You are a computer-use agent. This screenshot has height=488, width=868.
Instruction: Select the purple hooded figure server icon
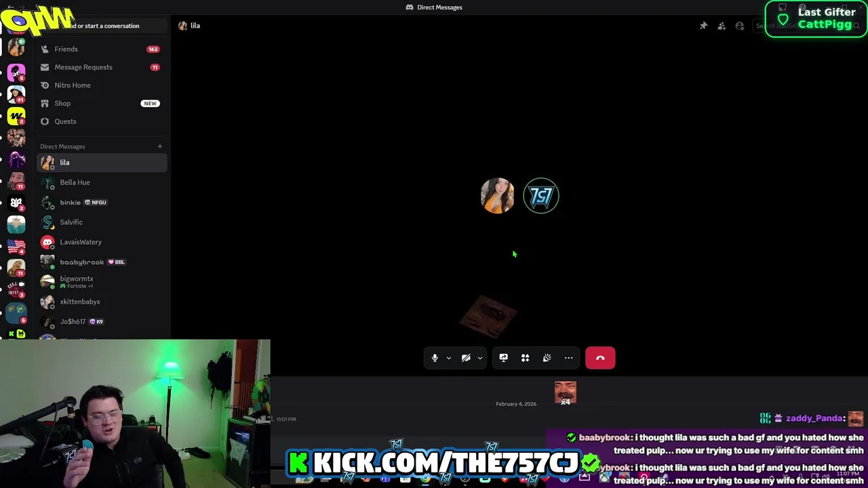pos(16,160)
